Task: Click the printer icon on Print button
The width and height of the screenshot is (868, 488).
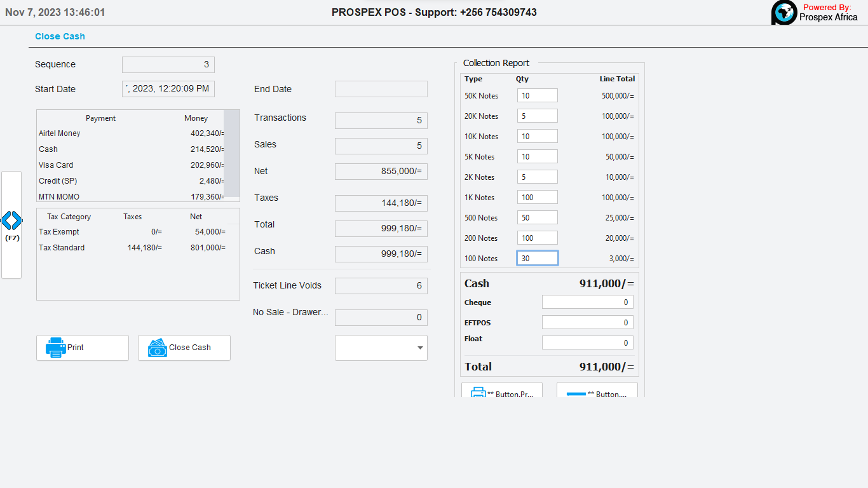Action: tap(55, 348)
